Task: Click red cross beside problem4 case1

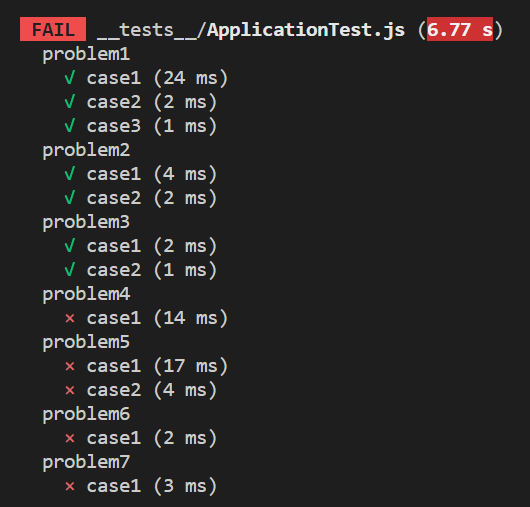Action: coord(70,318)
